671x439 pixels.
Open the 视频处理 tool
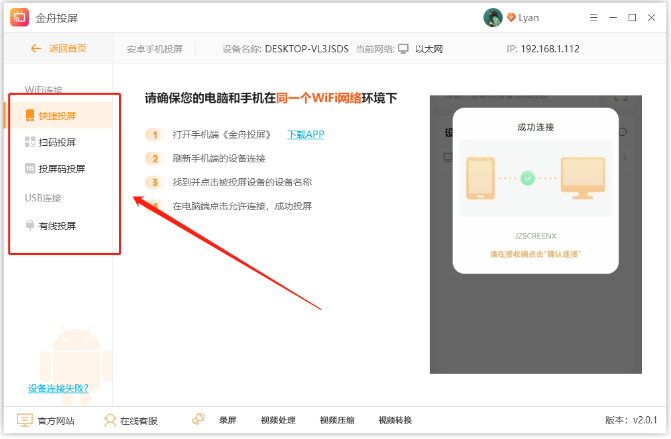coord(278,420)
